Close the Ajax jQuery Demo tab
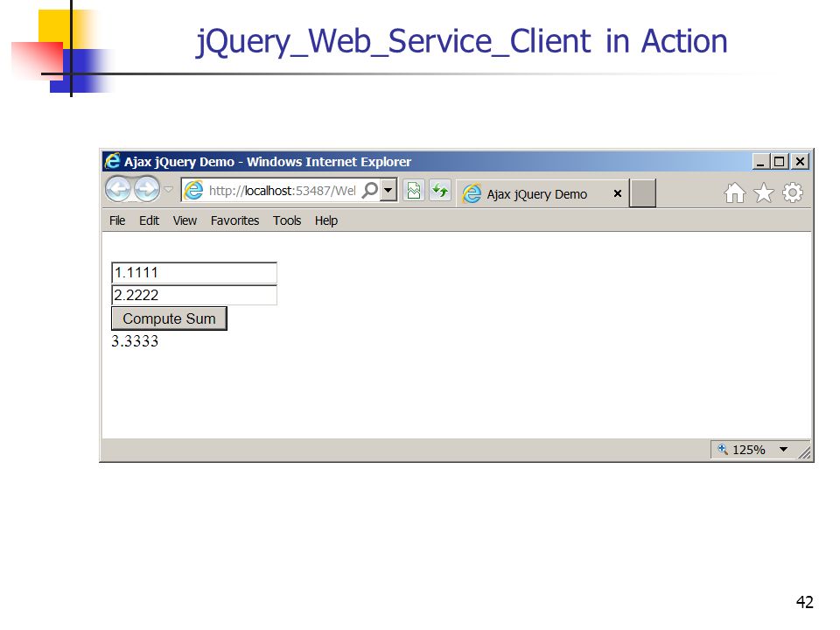The height and width of the screenshot is (630, 840). click(617, 193)
